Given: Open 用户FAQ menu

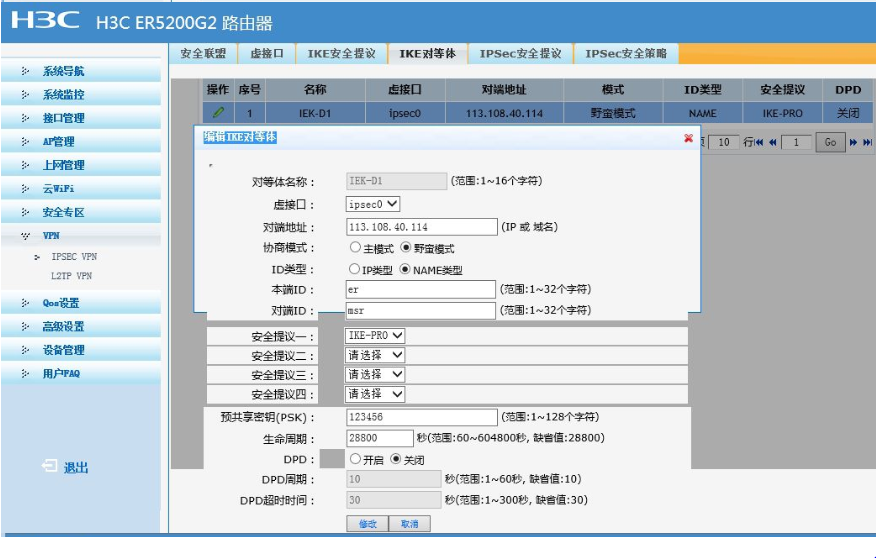Looking at the screenshot, I should click(x=61, y=374).
